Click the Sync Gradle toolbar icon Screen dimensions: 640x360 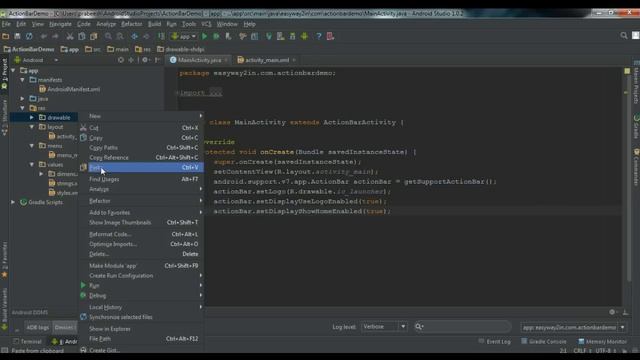tap(269, 36)
